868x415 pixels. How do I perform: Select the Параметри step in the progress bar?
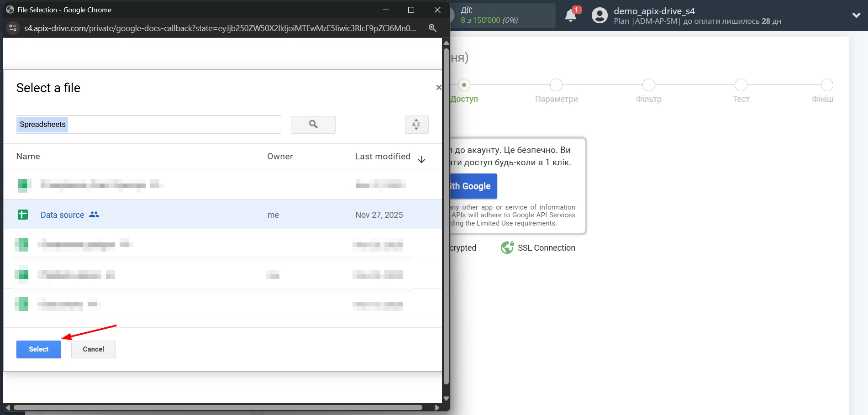click(556, 85)
